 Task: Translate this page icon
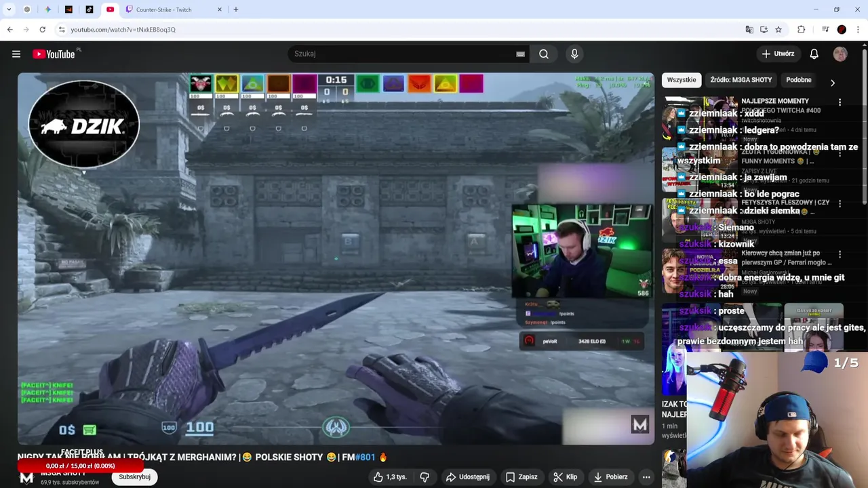[x=749, y=30]
